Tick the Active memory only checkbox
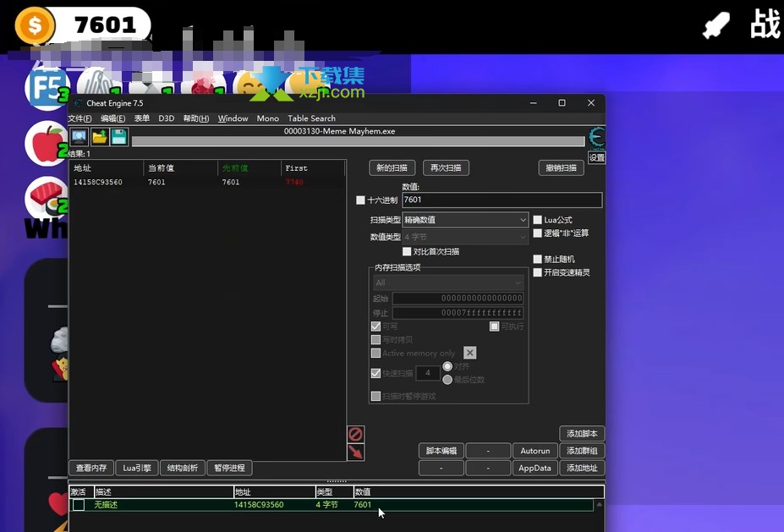Image resolution: width=784 pixels, height=532 pixels. 376,353
